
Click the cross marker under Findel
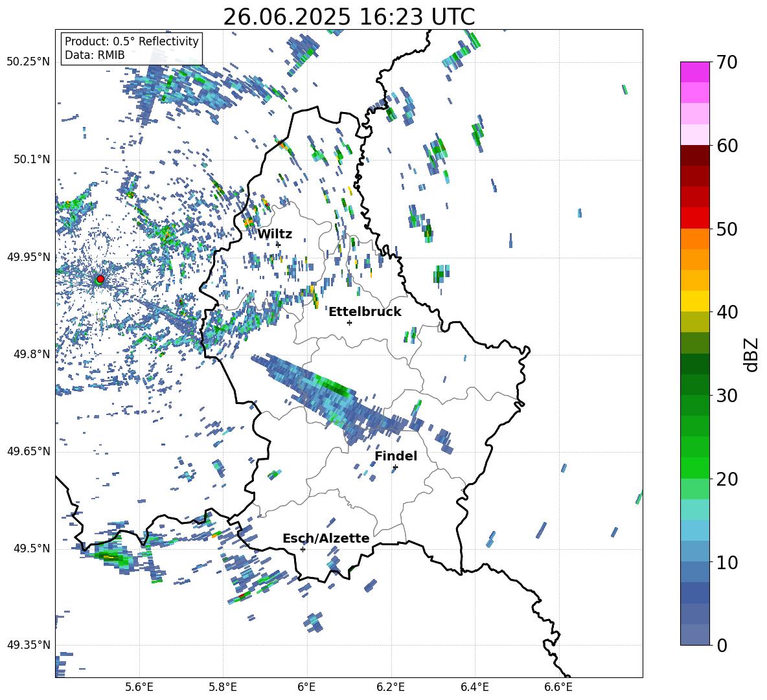(395, 468)
